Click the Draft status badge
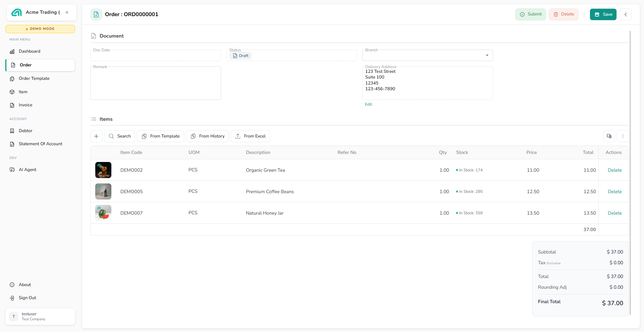 click(x=240, y=56)
